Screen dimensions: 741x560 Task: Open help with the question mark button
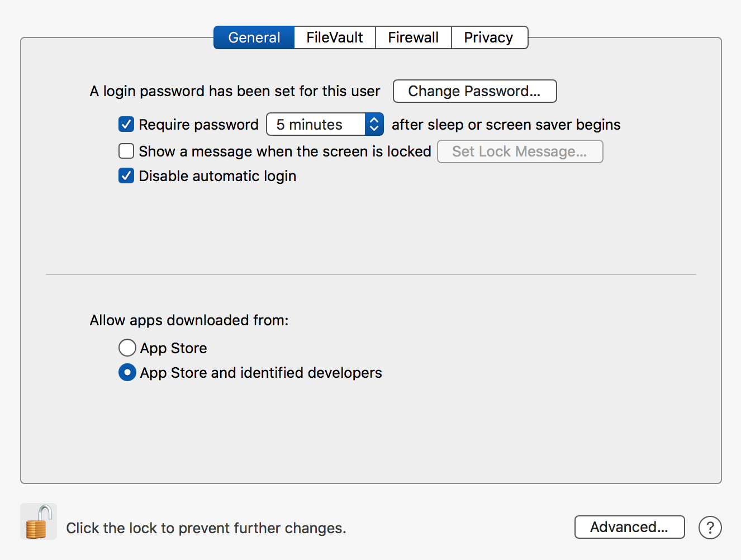pos(710,528)
